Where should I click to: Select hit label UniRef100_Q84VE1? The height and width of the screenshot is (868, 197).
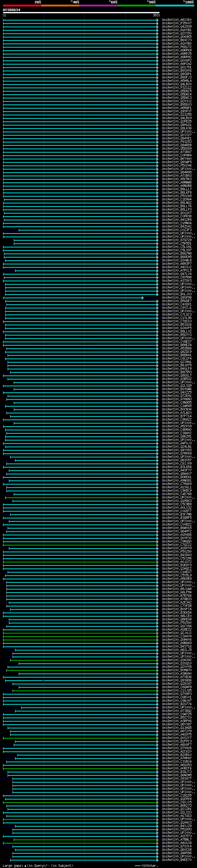pyautogui.click(x=177, y=138)
